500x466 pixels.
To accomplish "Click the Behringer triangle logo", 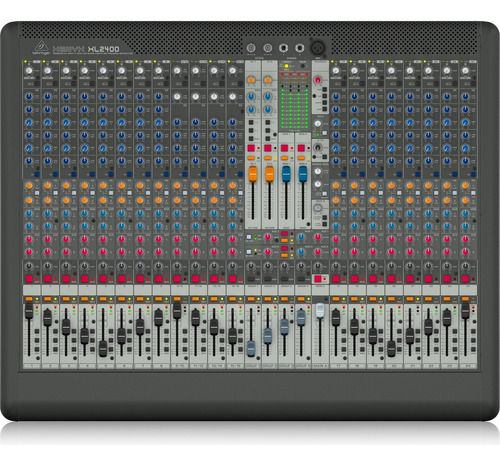I will pos(41,47).
